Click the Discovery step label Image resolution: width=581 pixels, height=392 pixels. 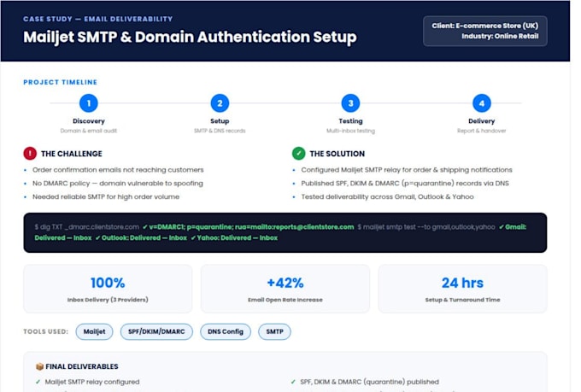point(89,121)
